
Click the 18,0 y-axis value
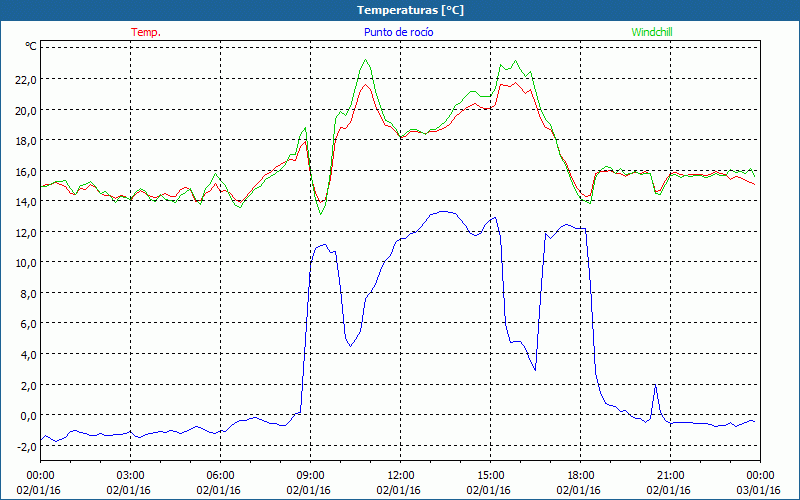pyautogui.click(x=26, y=141)
